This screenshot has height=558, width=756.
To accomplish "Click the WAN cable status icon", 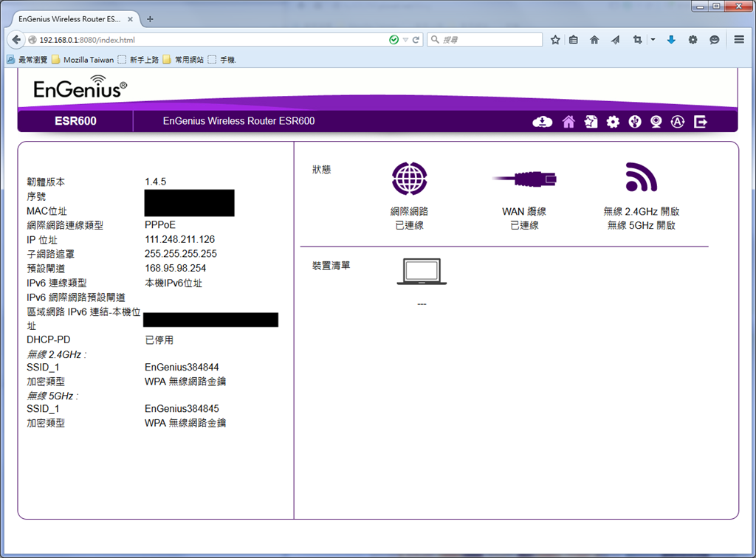I will point(524,179).
